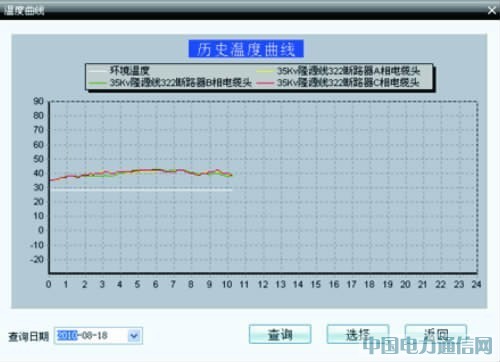Close the 温度曲线 window
Screen dimensions: 500x362
point(492,10)
